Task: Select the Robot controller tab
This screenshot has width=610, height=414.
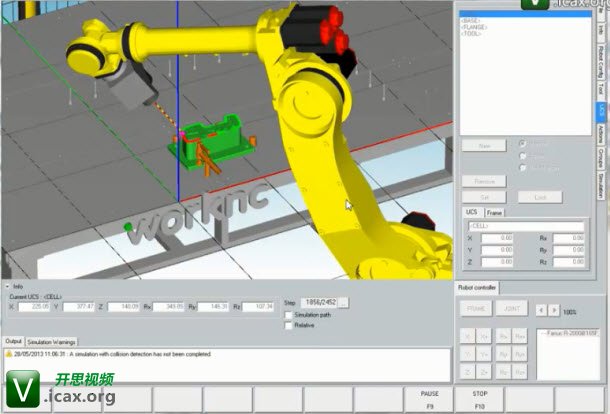Action: point(477,288)
